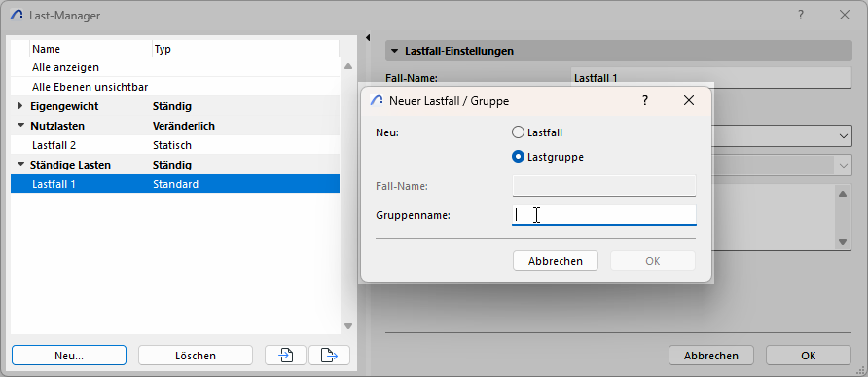The width and height of the screenshot is (868, 377).
Task: Click the description box scroll down arrow
Action: (843, 242)
